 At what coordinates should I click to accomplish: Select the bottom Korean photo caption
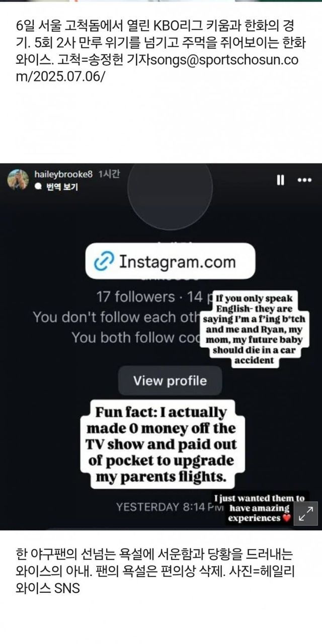tap(154, 571)
